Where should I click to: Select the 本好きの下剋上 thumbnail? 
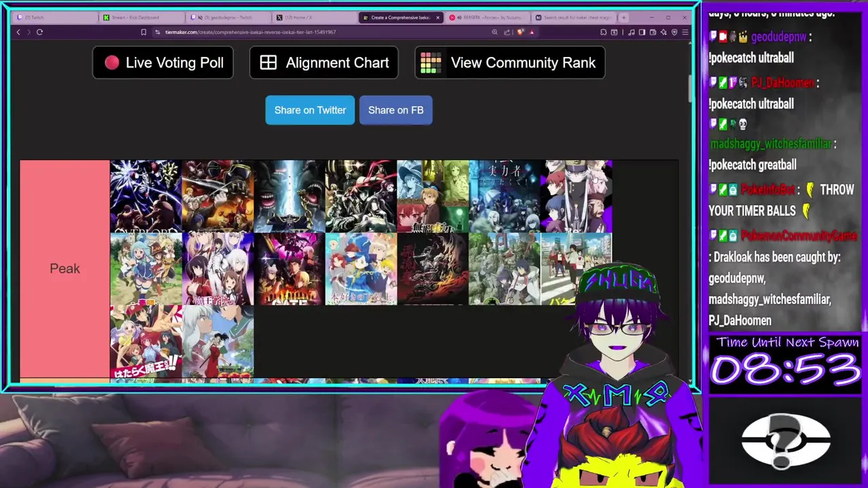(361, 268)
